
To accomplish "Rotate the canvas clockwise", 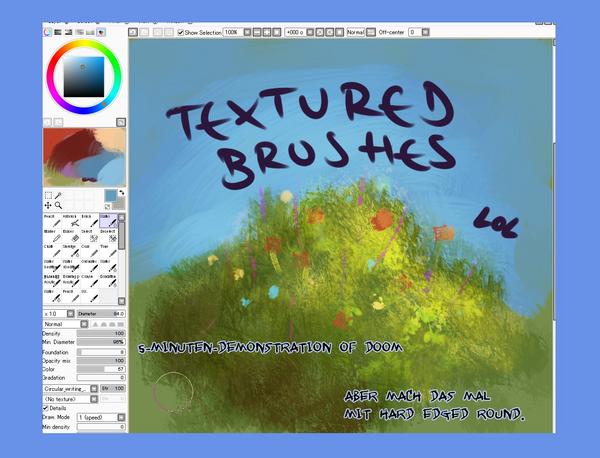I will click(329, 33).
